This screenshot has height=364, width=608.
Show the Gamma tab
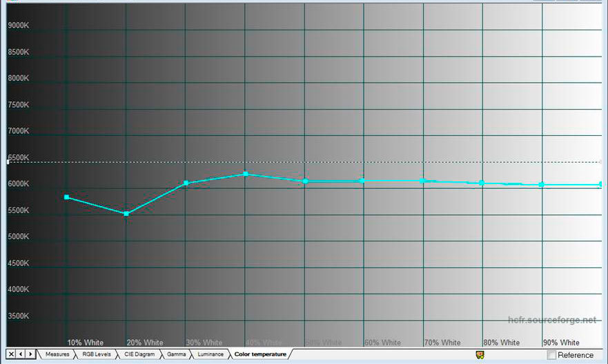tap(177, 354)
